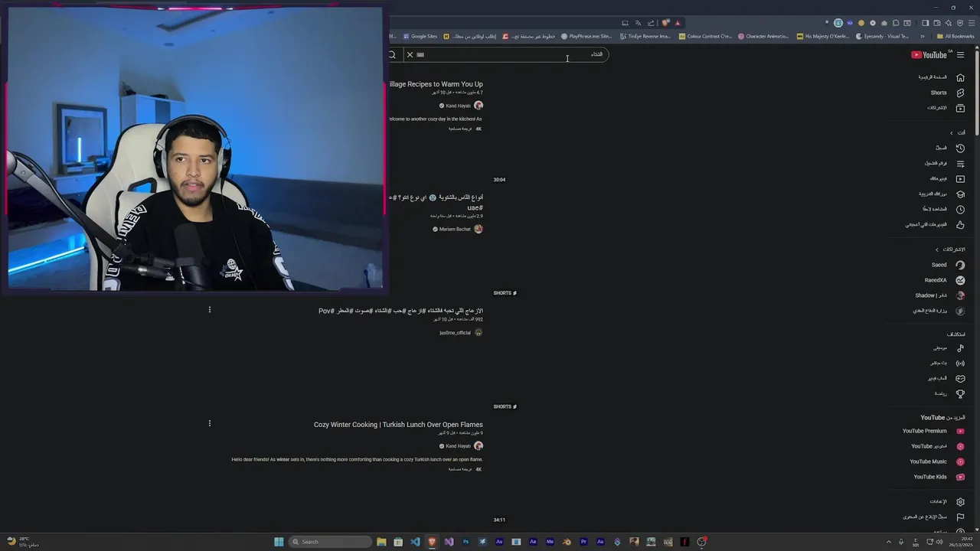Open All Bookmarks folder
This screenshot has height=551, width=980.
[x=955, y=36]
